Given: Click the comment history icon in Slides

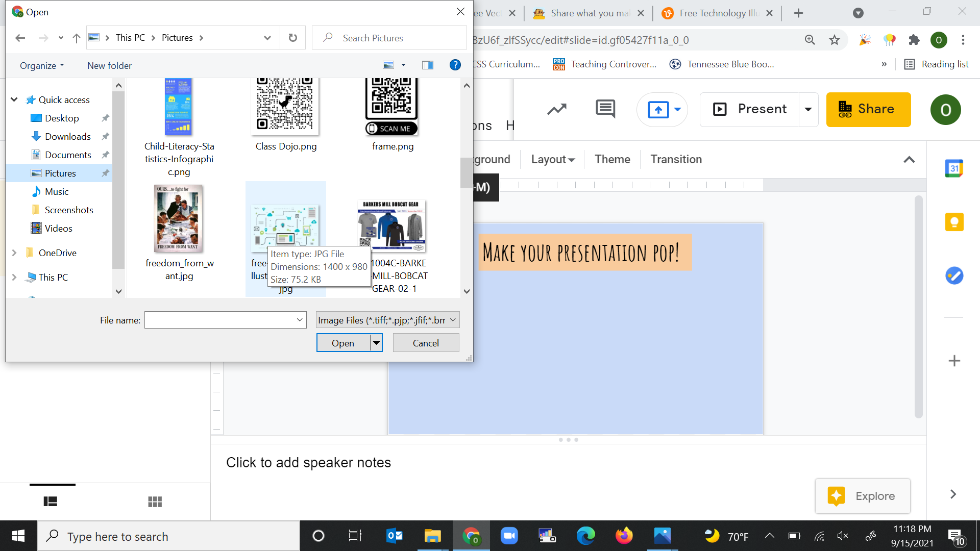Looking at the screenshot, I should click(605, 109).
